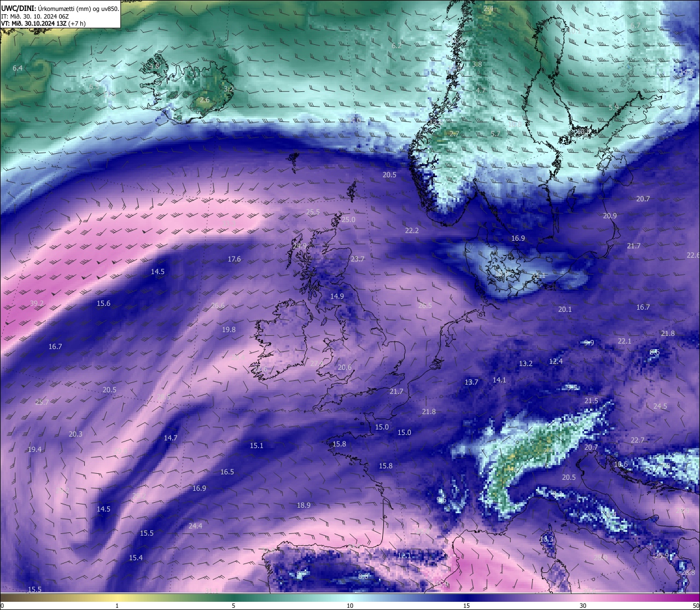Click the 21.5 value north of the Alps
Image resolution: width=700 pixels, height=610 pixels.
[591, 400]
